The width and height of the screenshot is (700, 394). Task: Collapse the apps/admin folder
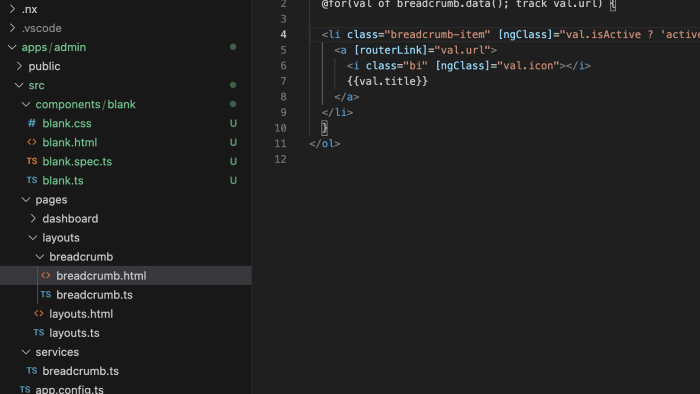(12, 47)
